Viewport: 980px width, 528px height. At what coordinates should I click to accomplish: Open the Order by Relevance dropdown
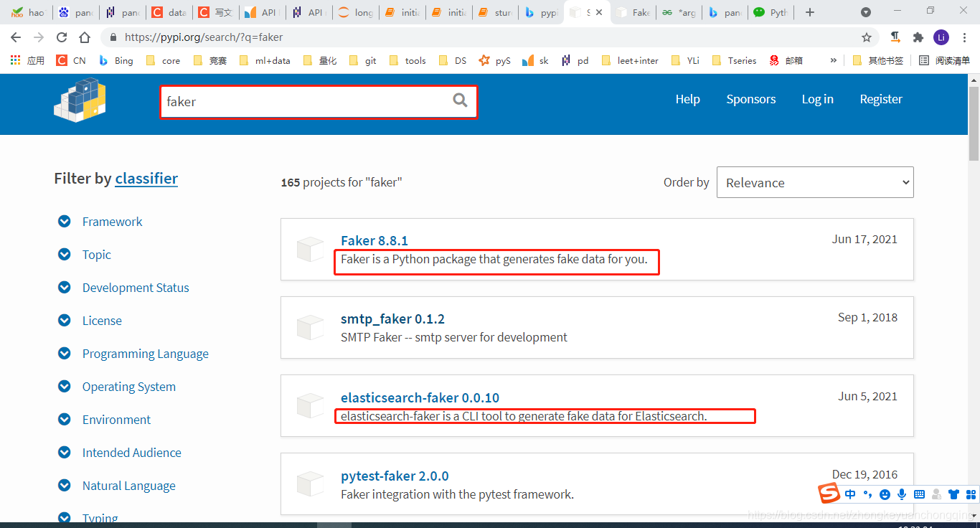(x=815, y=182)
